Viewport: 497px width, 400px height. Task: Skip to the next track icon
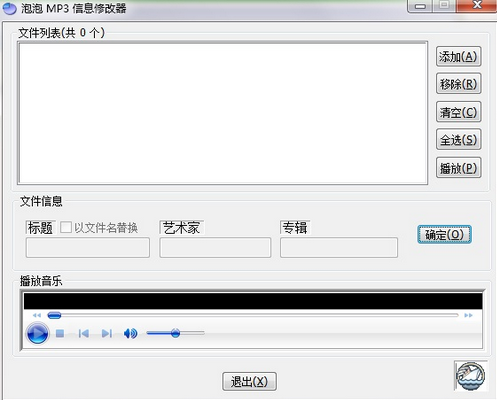point(107,333)
